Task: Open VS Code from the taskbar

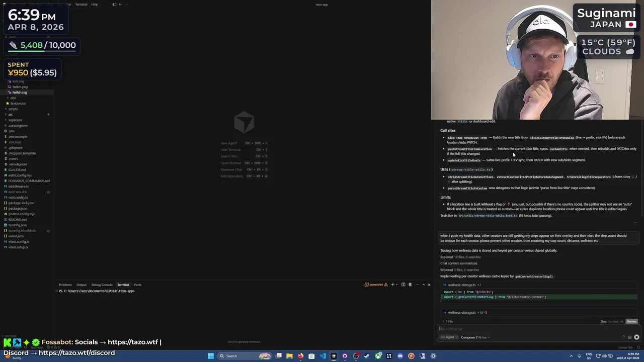Action: [323, 356]
